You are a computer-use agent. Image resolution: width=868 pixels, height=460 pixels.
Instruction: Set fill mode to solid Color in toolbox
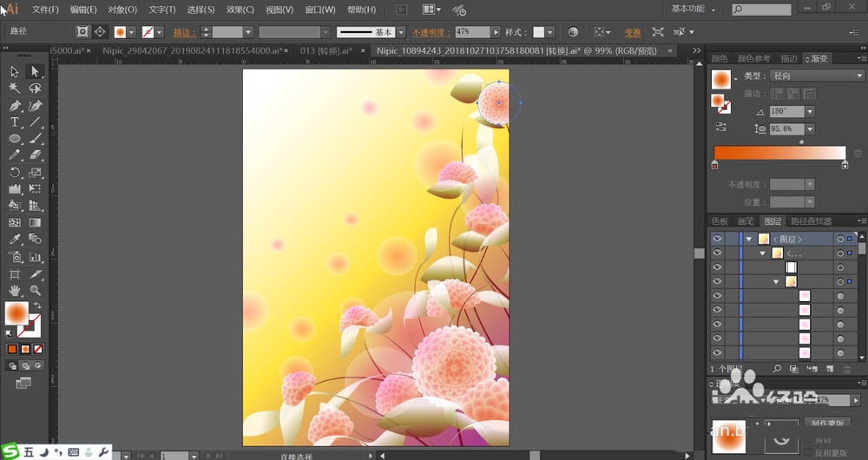(12, 349)
